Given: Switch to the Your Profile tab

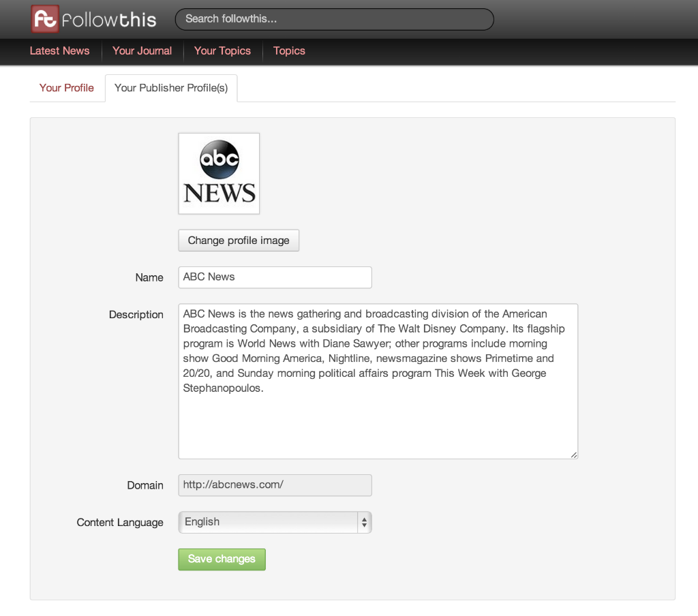Looking at the screenshot, I should pos(67,88).
